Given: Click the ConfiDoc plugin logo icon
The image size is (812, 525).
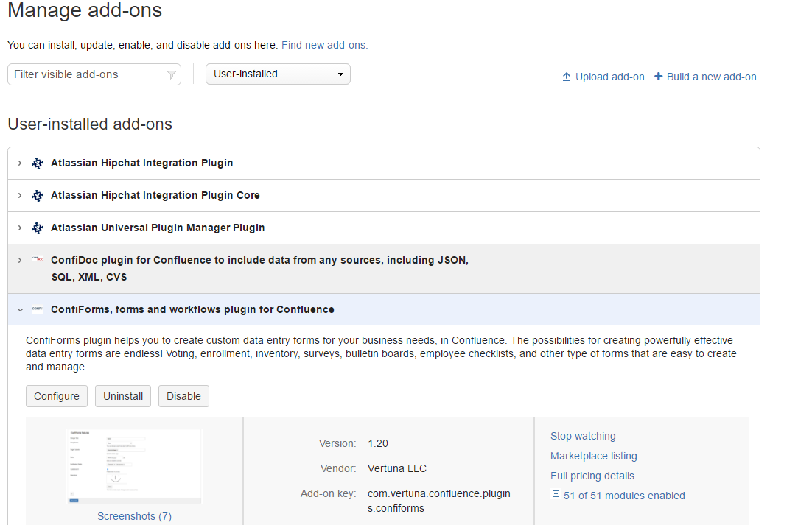Looking at the screenshot, I should coord(38,259).
